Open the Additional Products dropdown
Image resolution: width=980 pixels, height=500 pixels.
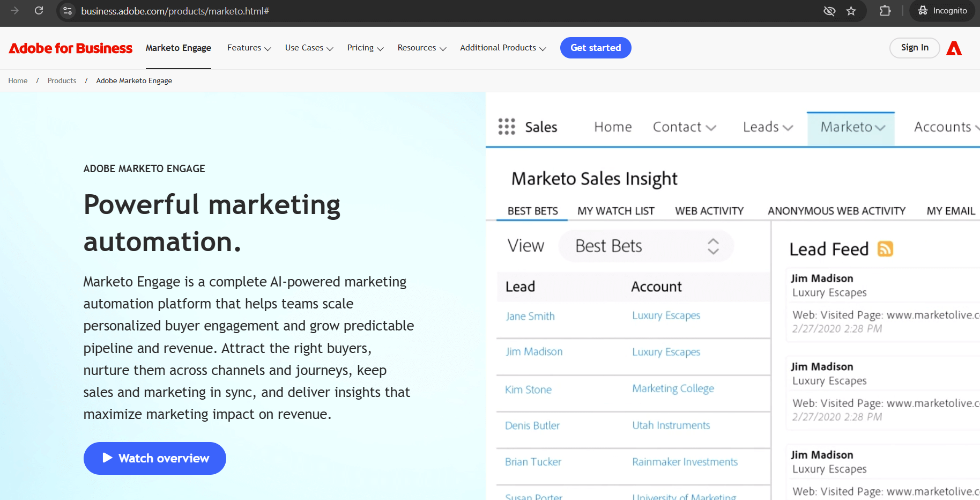pyautogui.click(x=502, y=48)
